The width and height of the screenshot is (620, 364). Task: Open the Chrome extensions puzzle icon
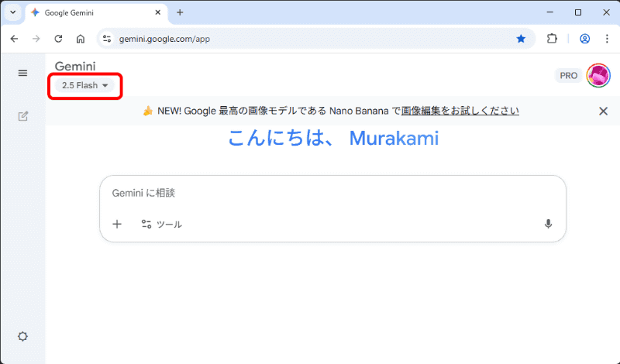(x=552, y=39)
